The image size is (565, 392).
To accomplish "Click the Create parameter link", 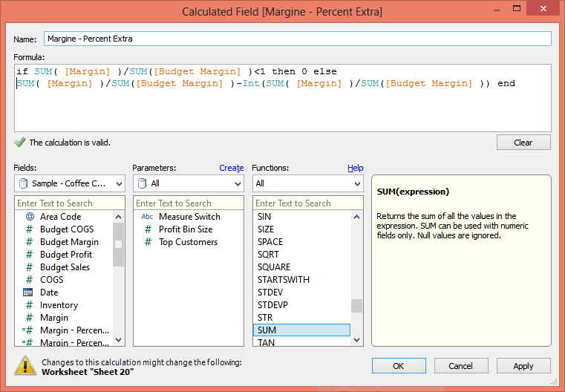I will (x=232, y=168).
